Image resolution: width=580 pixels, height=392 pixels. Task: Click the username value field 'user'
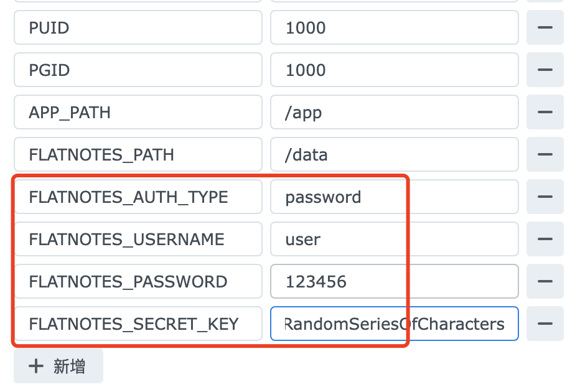click(394, 239)
